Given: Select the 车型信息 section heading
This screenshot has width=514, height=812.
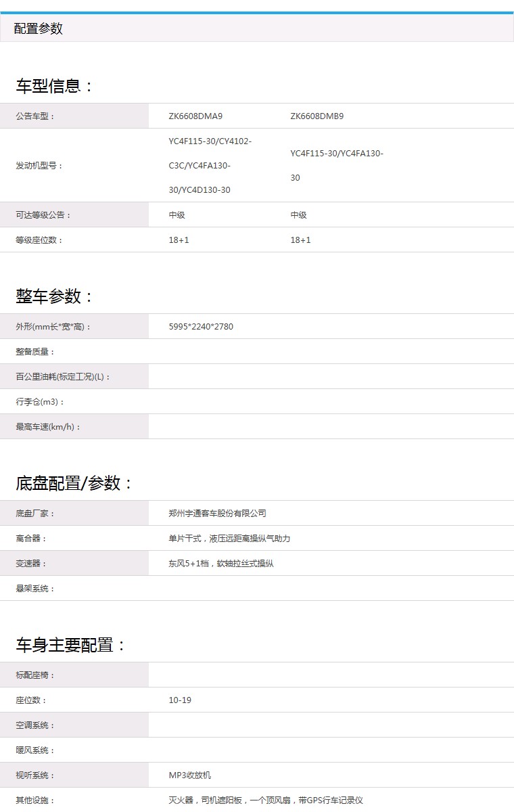Looking at the screenshot, I should tap(55, 86).
